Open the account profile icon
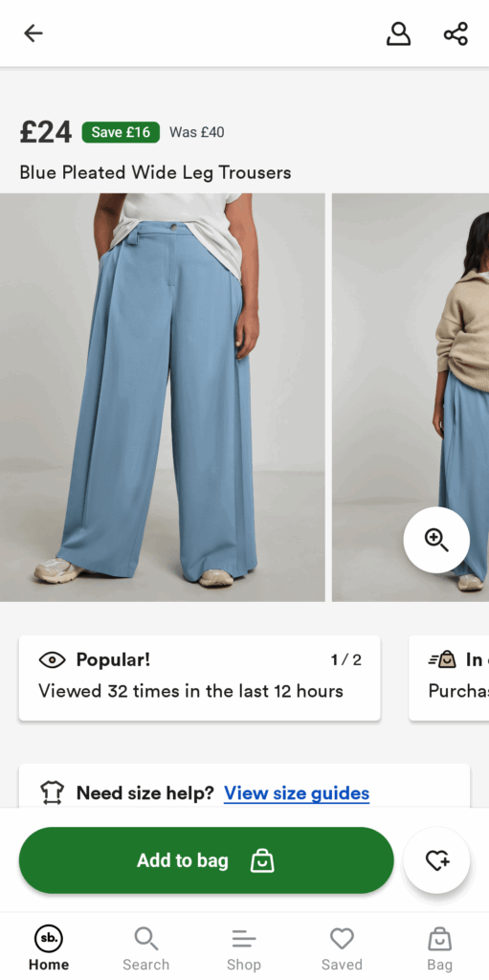Screen dimensions: 489x980 (398, 33)
